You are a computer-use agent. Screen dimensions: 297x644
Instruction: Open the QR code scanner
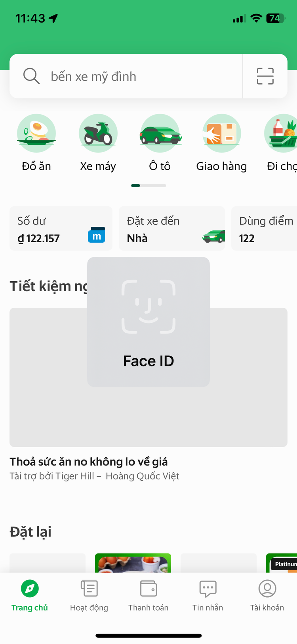coord(265,76)
